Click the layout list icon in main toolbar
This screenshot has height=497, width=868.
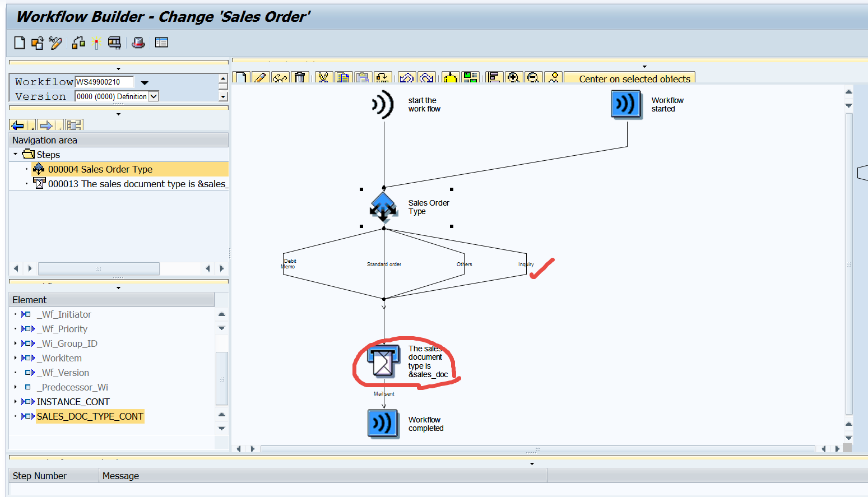click(161, 43)
